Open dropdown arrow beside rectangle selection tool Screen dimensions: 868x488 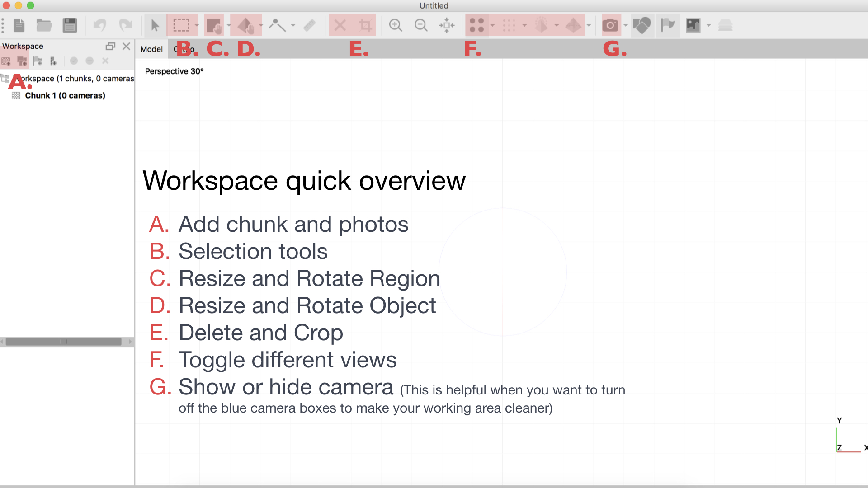click(197, 26)
